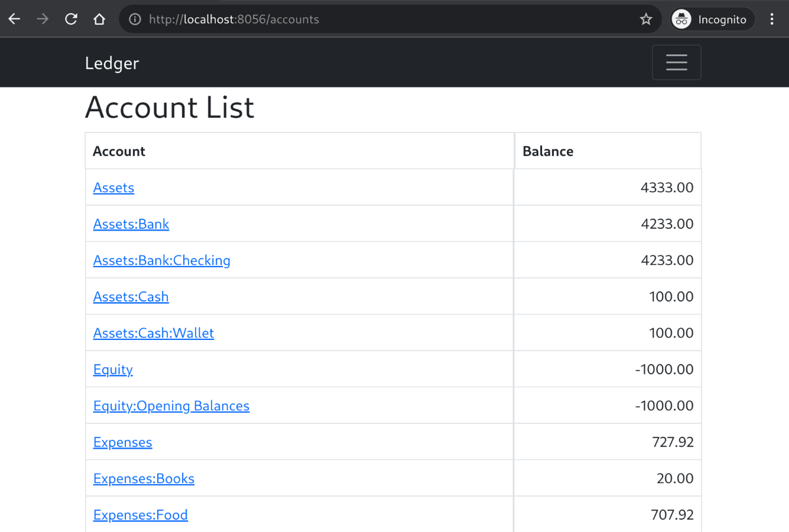
Task: Click the Ledger brand link
Action: (x=112, y=63)
